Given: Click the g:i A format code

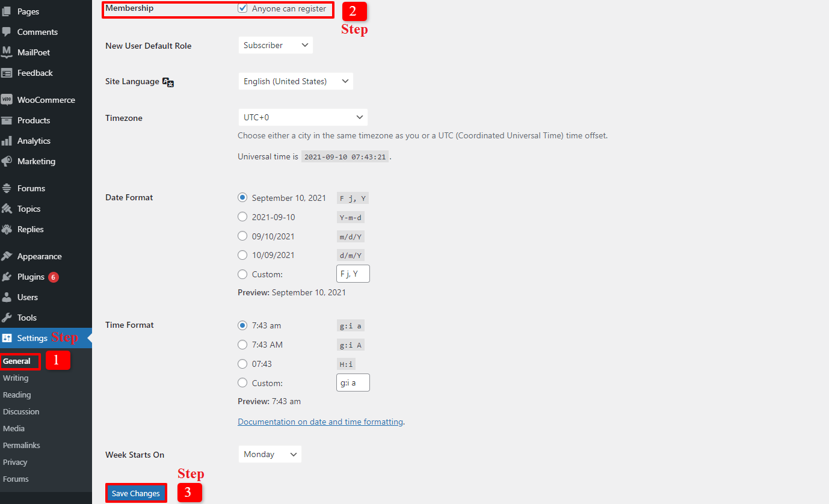Looking at the screenshot, I should point(351,345).
